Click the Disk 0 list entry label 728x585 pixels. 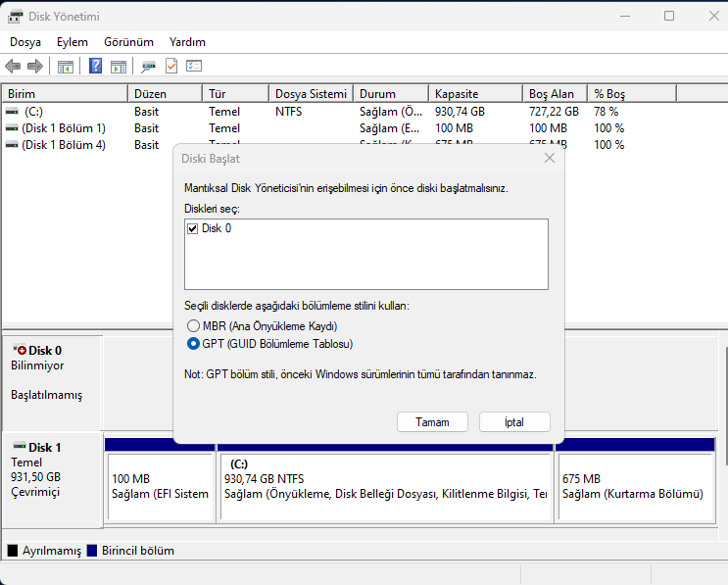coord(217,228)
